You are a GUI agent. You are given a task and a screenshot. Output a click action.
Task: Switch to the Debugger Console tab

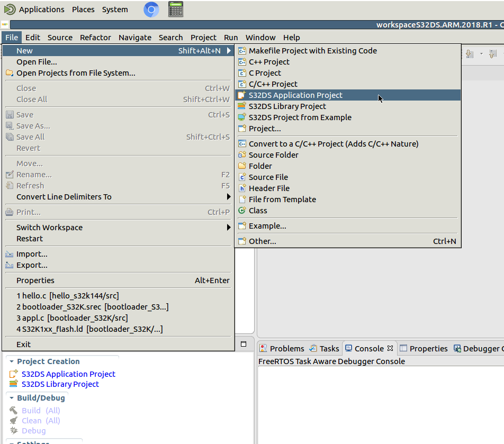tap(478, 349)
